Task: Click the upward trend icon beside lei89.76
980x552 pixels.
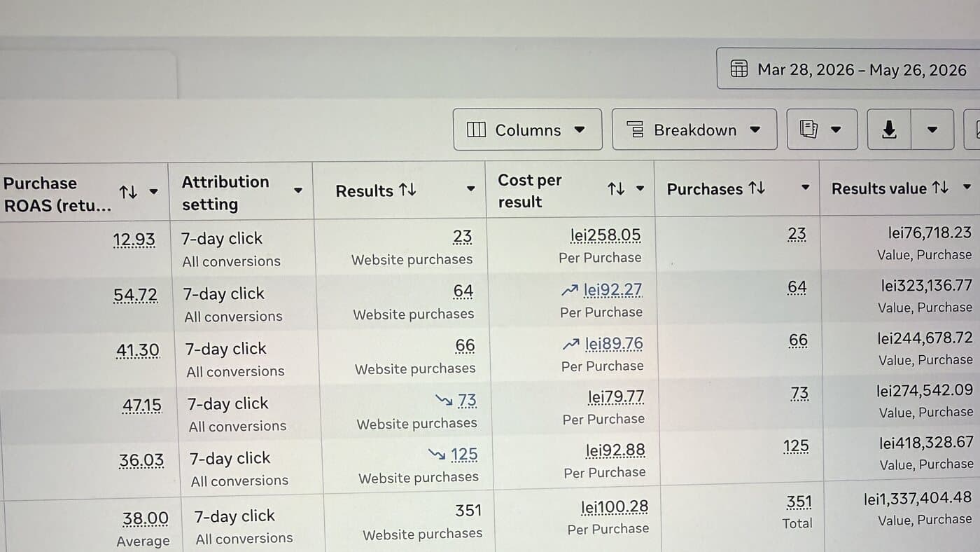Action: [x=571, y=344]
